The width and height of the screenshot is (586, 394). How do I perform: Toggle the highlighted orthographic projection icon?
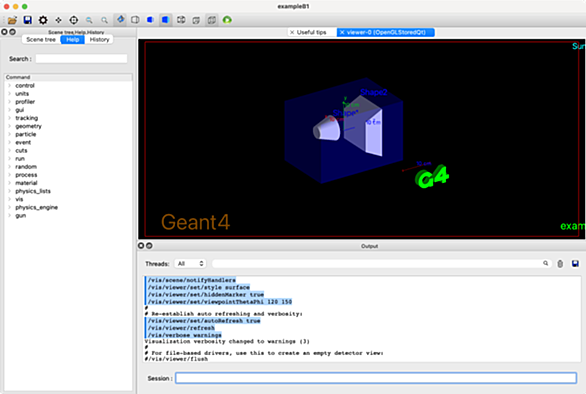tap(212, 19)
